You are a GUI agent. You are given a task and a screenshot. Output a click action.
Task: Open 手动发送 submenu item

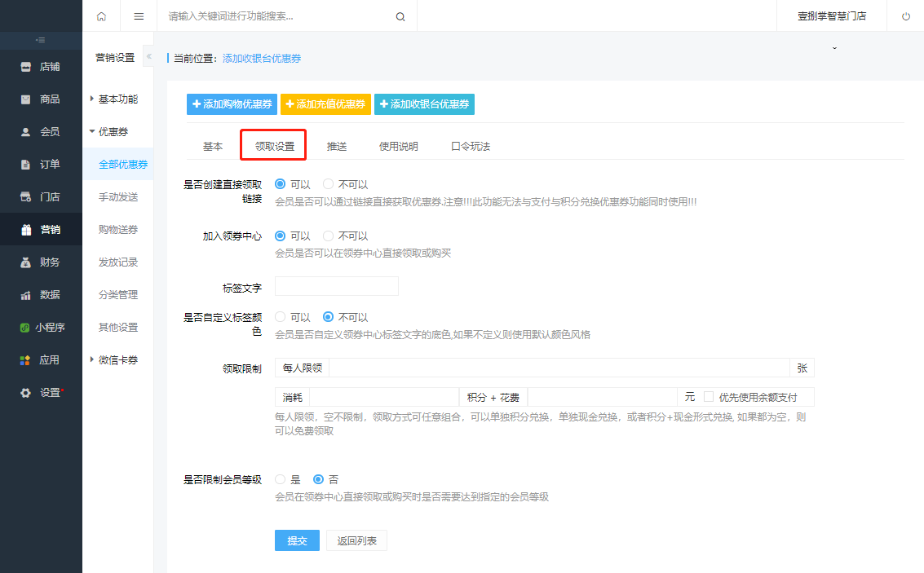(x=118, y=196)
